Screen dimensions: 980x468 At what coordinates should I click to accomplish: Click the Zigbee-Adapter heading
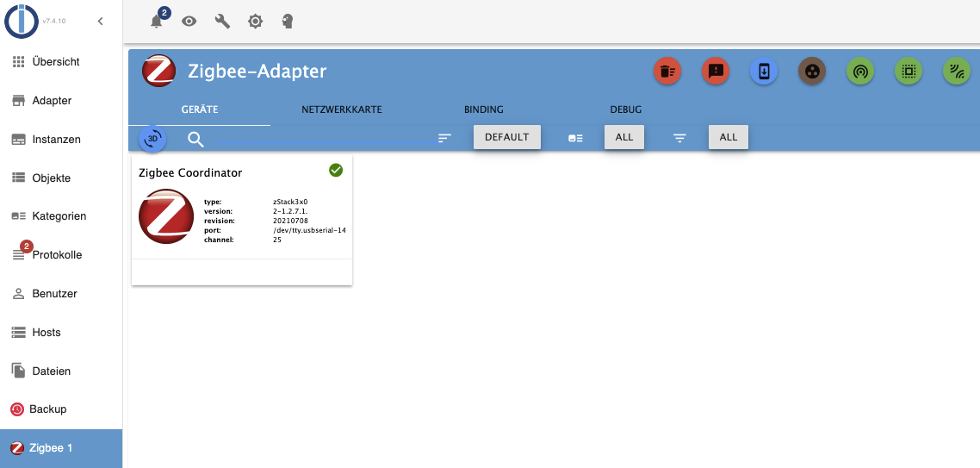[x=257, y=72]
